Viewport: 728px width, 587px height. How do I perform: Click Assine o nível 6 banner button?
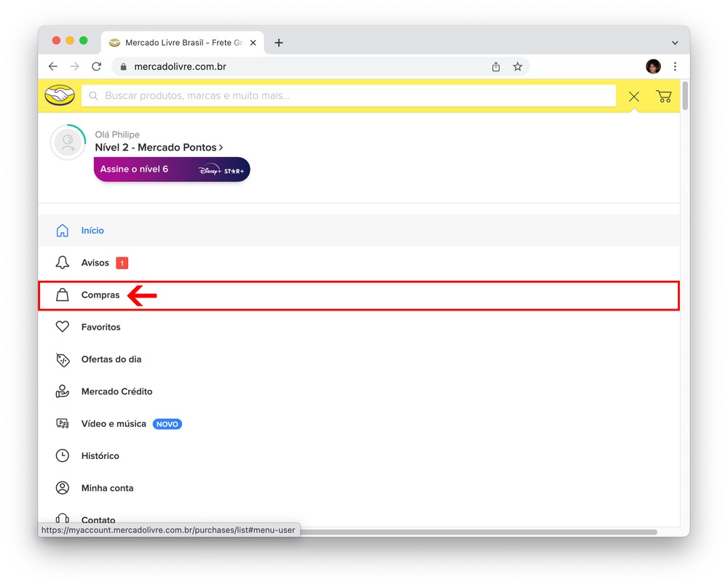coord(172,169)
